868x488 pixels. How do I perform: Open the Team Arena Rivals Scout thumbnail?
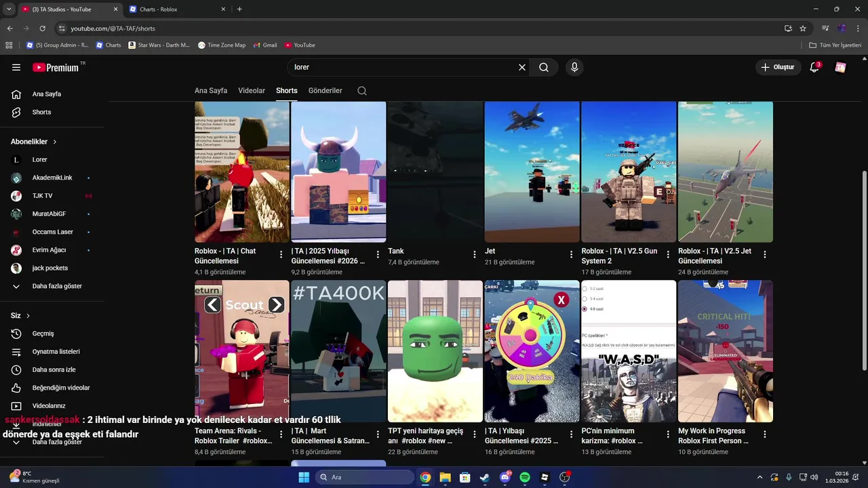pos(242,351)
